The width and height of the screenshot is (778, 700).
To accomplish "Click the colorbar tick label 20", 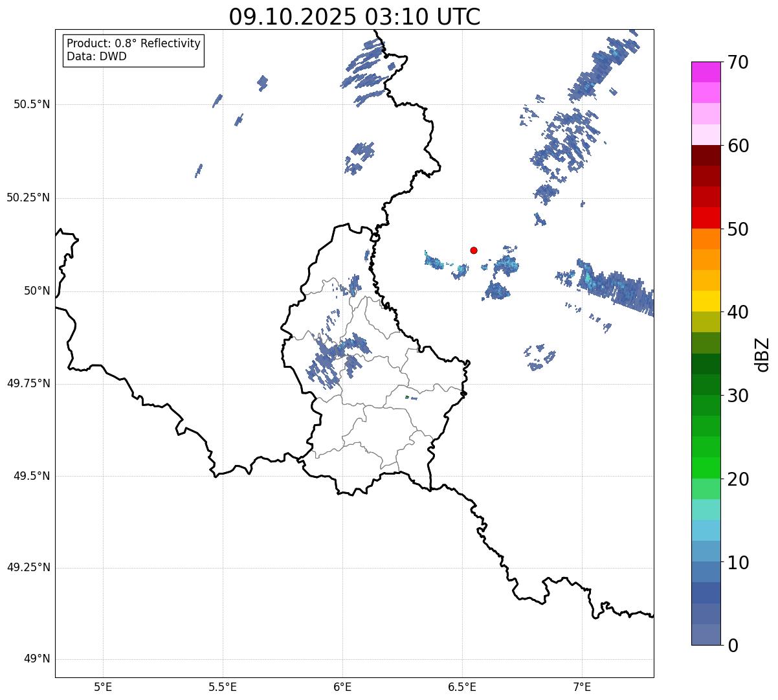I will [x=738, y=479].
